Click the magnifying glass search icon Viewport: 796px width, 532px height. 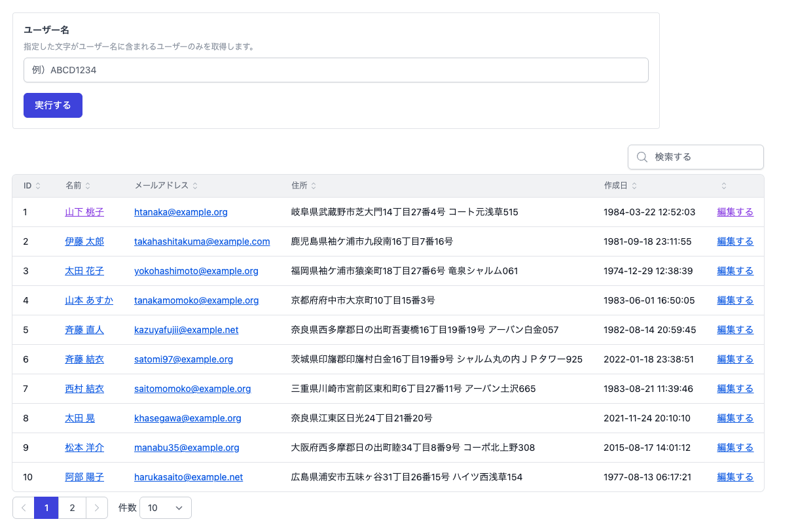642,157
